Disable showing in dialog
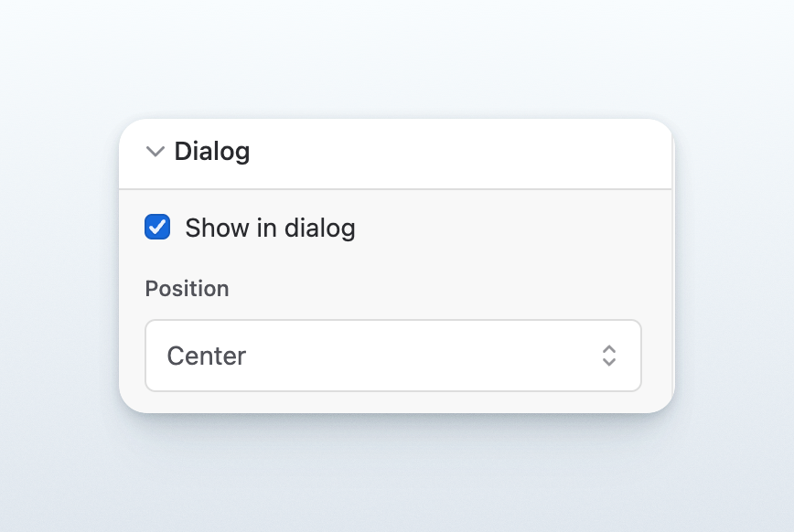The width and height of the screenshot is (794, 532). tap(157, 227)
